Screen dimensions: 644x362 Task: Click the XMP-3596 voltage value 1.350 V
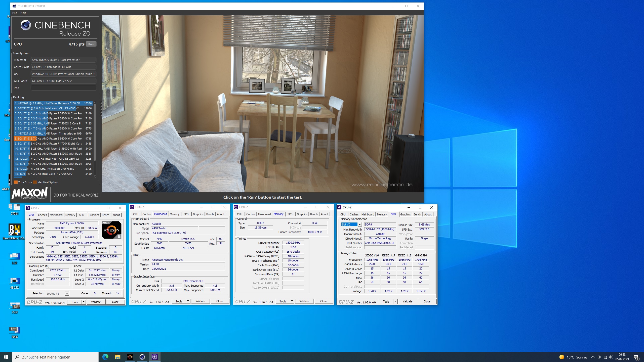point(421,291)
